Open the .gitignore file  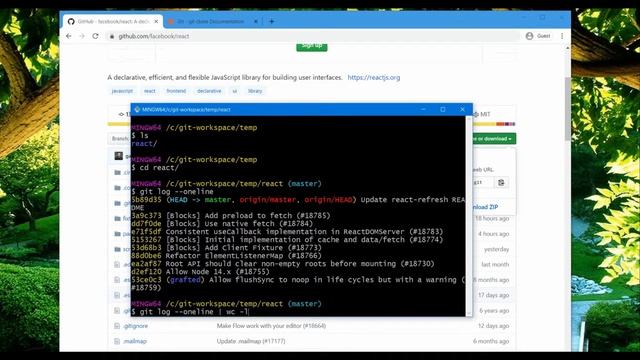point(136,326)
